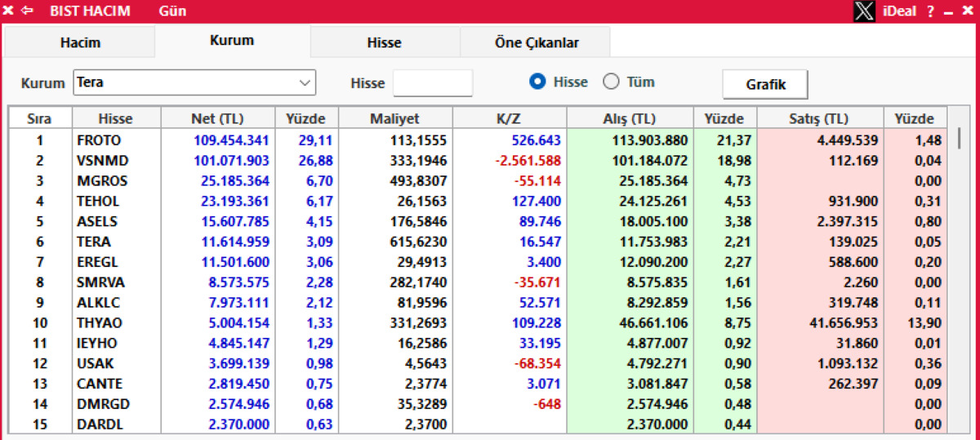Click Maliyet value 493,8307
The image size is (980, 440).
pos(419,181)
